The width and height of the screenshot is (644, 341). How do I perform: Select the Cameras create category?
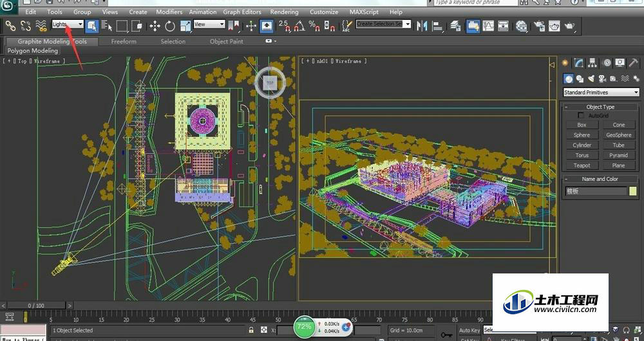pyautogui.click(x=602, y=78)
